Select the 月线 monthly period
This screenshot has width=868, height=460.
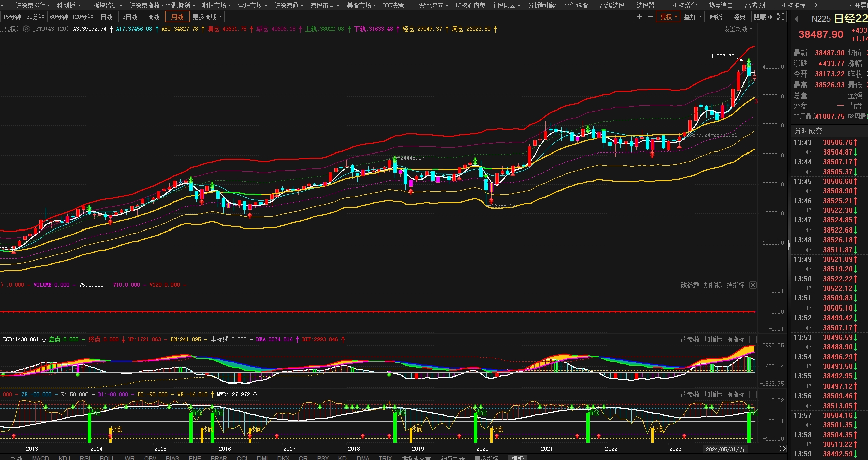coord(178,17)
